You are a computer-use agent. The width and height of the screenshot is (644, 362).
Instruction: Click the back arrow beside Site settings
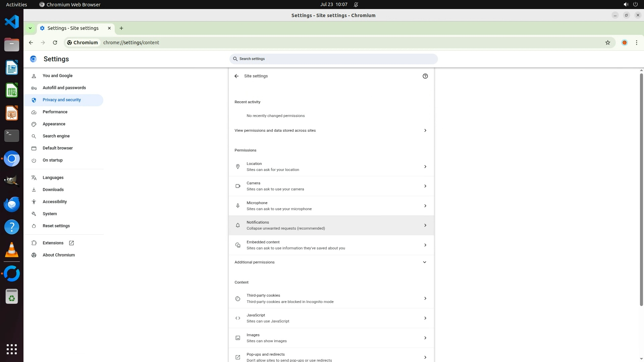[236, 76]
